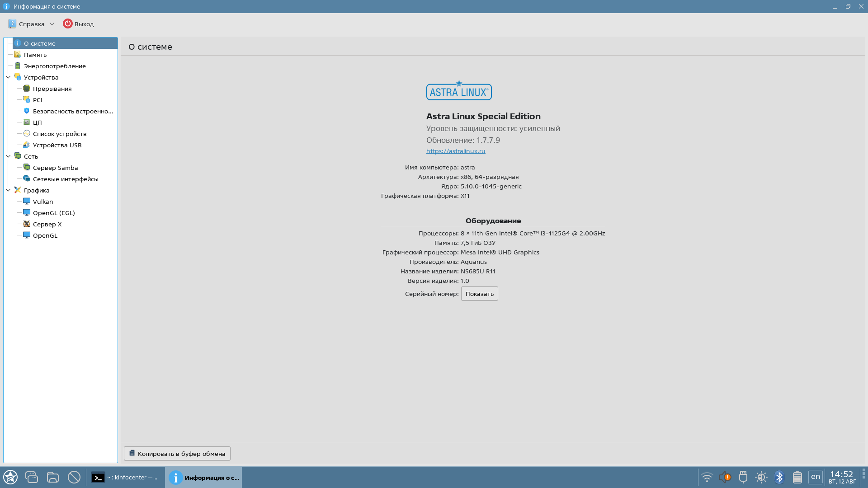Click the Astra Linux logo image

click(x=459, y=90)
